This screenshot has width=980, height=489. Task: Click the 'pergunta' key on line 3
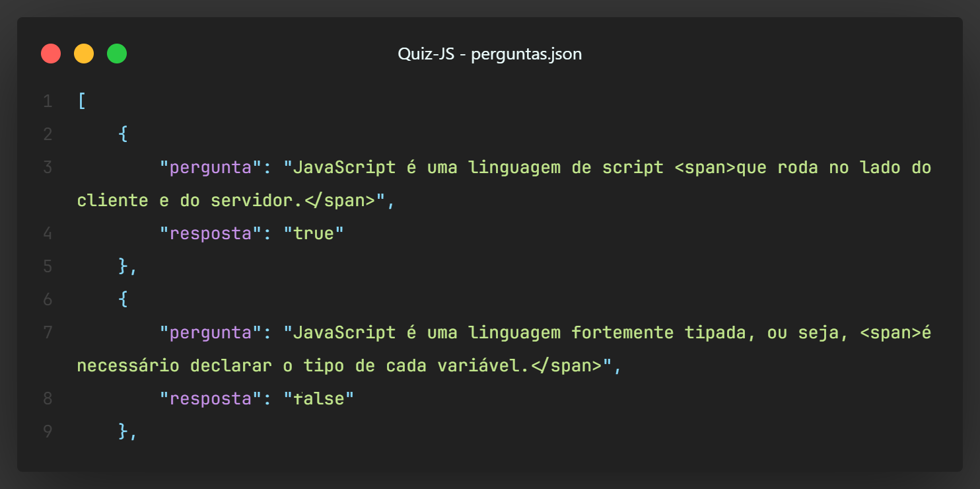pyautogui.click(x=209, y=167)
